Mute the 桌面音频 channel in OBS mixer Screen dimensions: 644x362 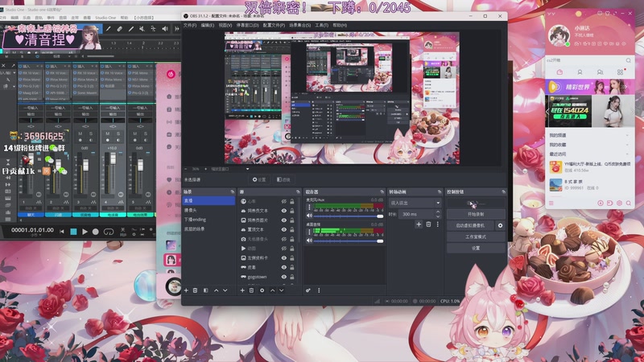coord(310,241)
